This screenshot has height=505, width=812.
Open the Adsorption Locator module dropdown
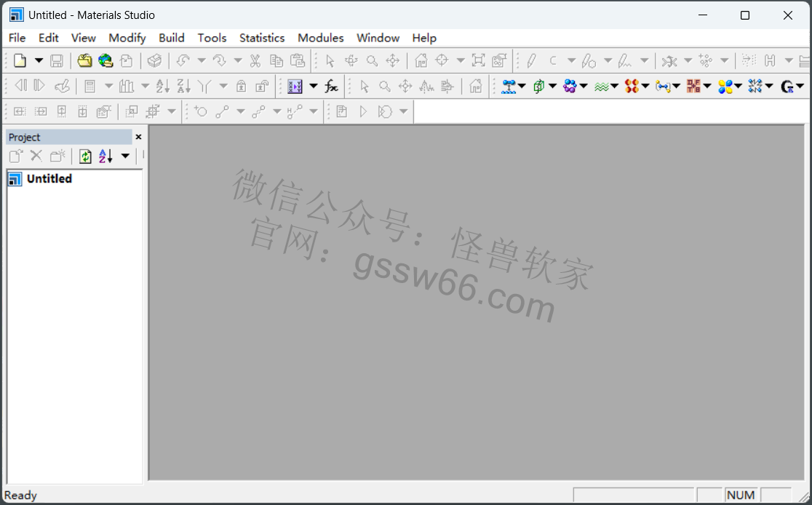[x=522, y=86]
